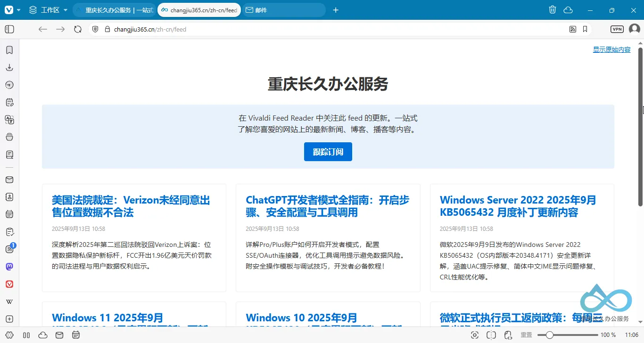
Task: Expand the 工作区 workspaces dropdown
Action: click(x=48, y=10)
